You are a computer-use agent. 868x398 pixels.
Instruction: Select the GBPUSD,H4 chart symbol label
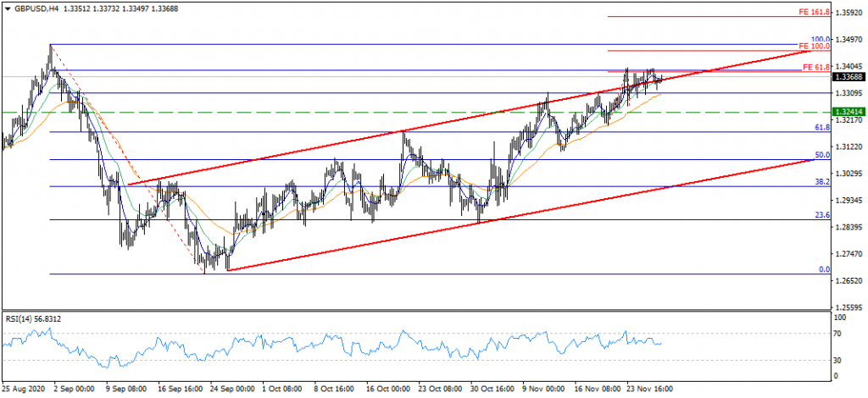(x=37, y=7)
